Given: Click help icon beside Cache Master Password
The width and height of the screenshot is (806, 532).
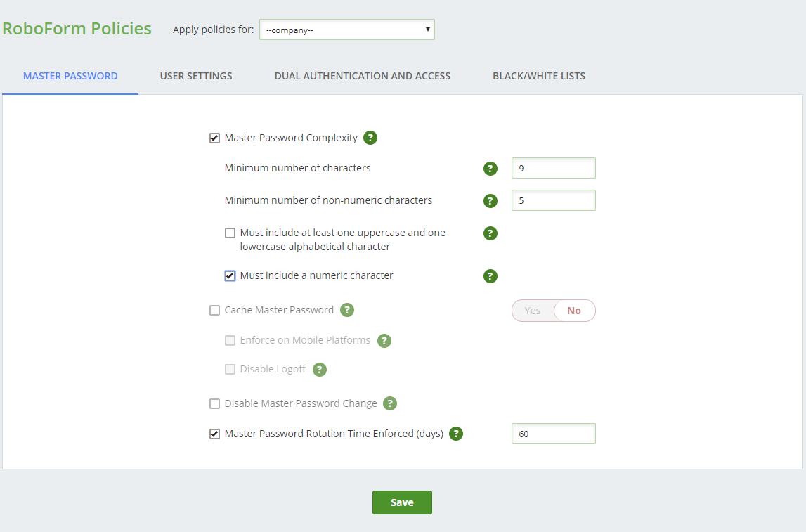Looking at the screenshot, I should [347, 310].
